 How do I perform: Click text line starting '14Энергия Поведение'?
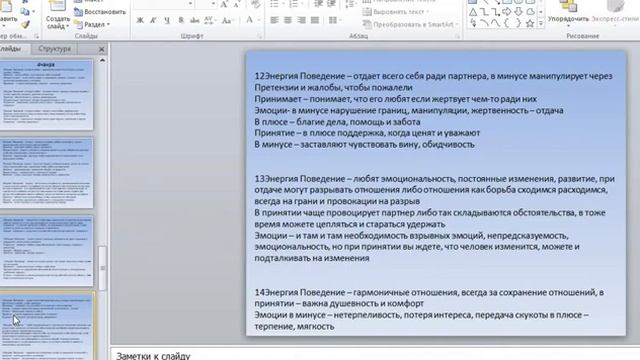click(429, 292)
